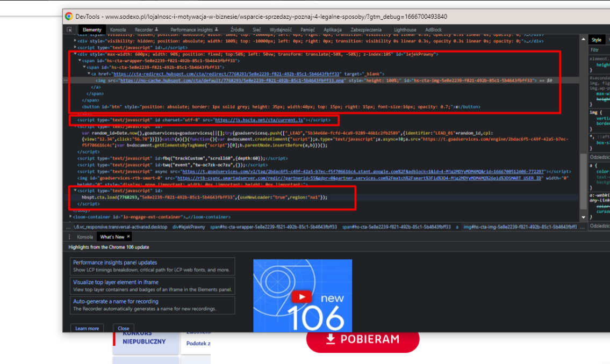Play the Chrome 106 new features video
The image size is (610, 364).
coord(302,297)
